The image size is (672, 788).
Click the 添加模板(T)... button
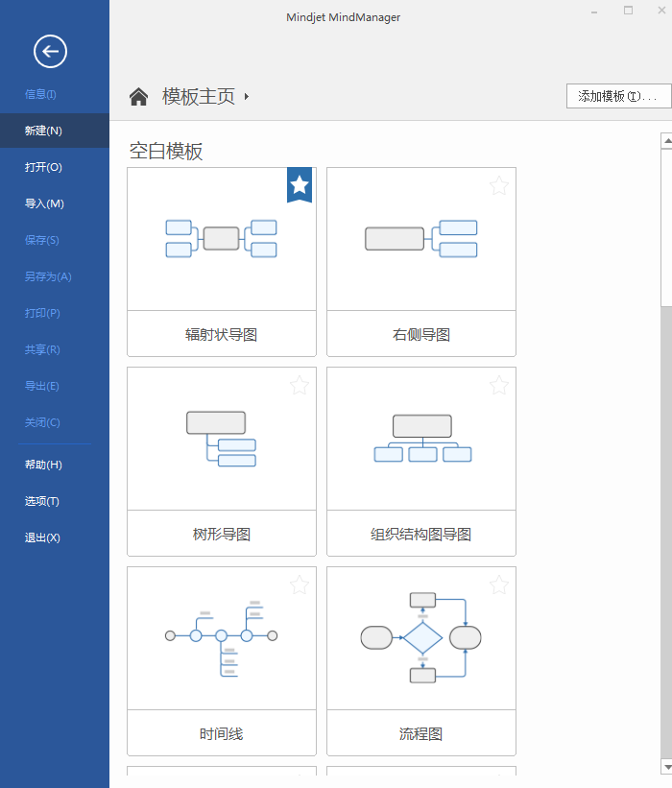619,96
